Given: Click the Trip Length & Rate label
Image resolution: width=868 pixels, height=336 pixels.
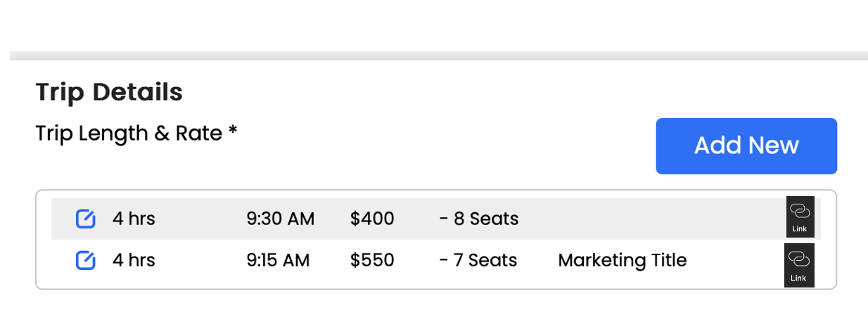Looking at the screenshot, I should 129,133.
